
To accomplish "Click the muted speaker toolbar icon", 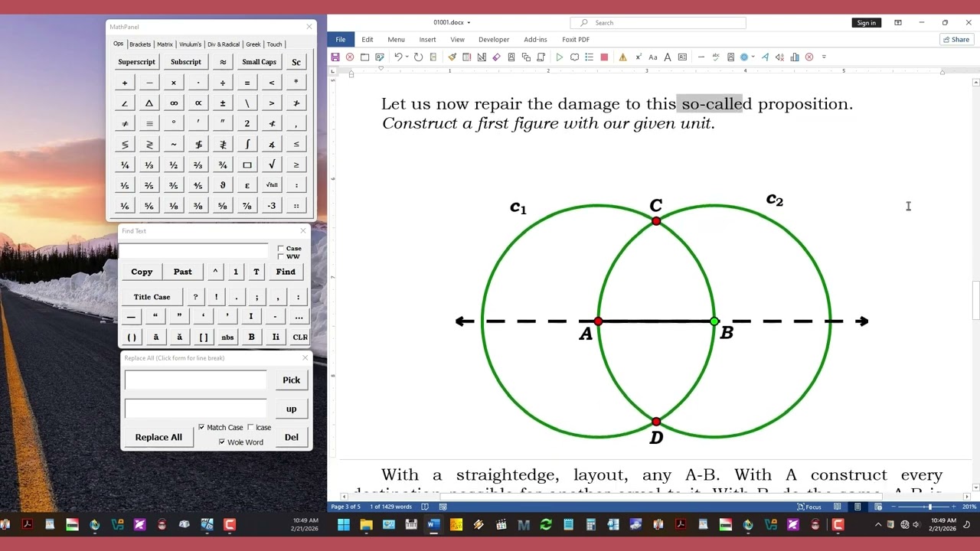I will [779, 57].
